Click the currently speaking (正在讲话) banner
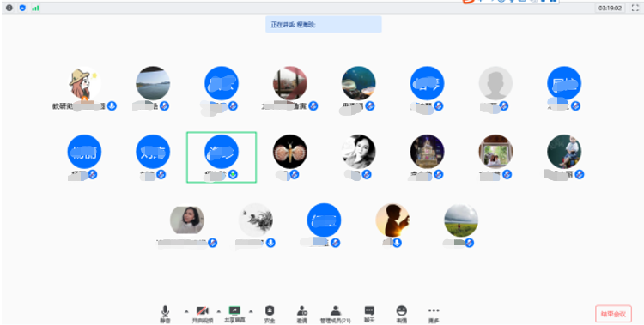The width and height of the screenshot is (644, 325). click(x=323, y=25)
